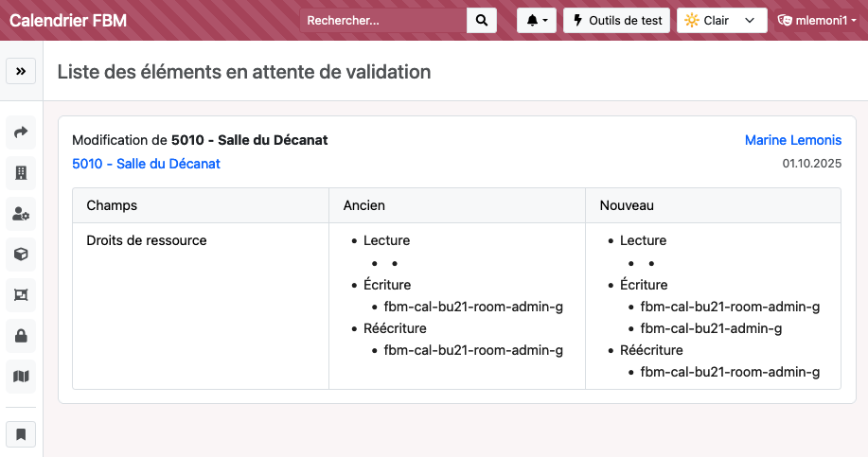
Task: Open the 5010 - Salle du Décanat link
Action: (146, 164)
